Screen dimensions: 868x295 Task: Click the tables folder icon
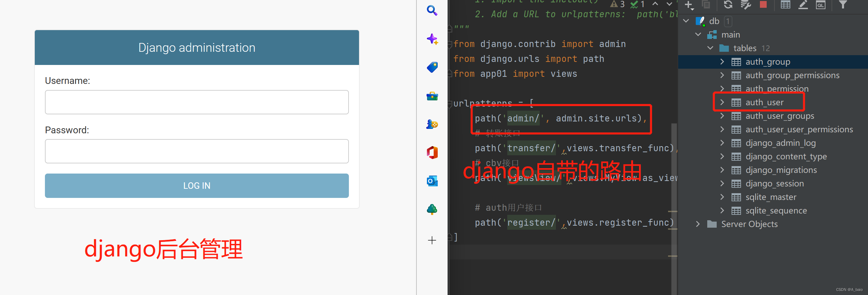click(724, 48)
